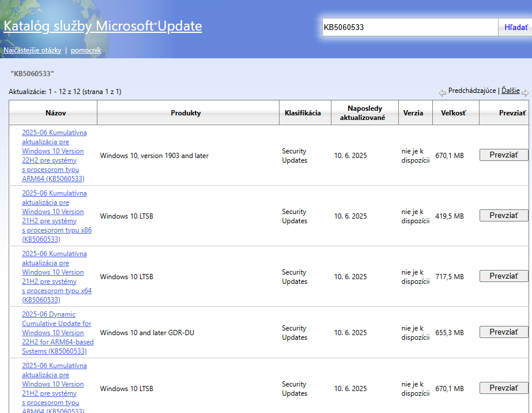Screen dimensions: 532x413
Task: Open the Najčastejšie otázky link
Action: click(x=32, y=50)
